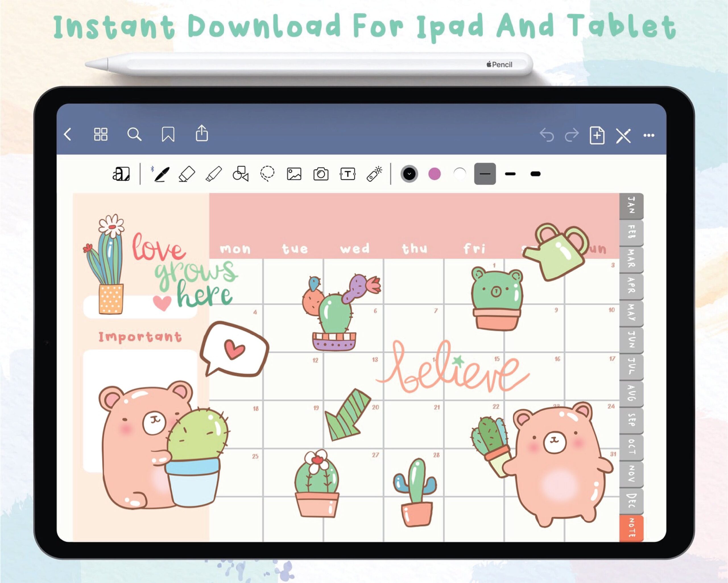
Task: Select the Highlighter tool
Action: (213, 174)
